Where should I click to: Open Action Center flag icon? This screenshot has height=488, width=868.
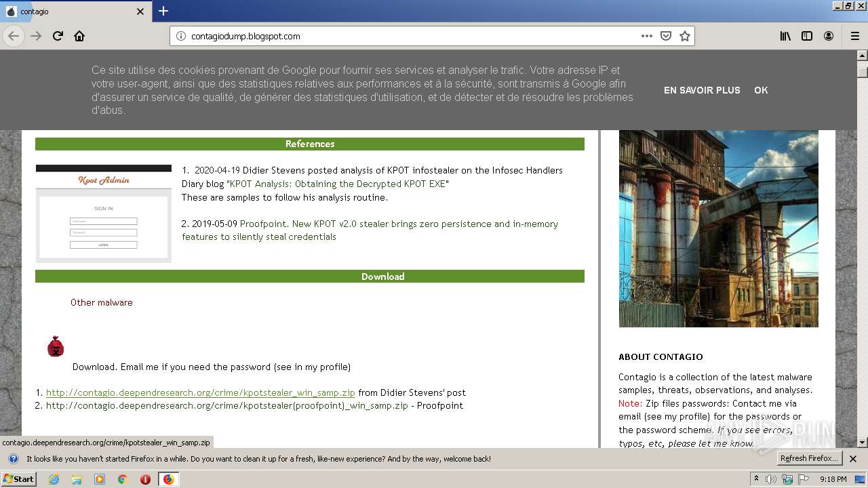tap(804, 479)
